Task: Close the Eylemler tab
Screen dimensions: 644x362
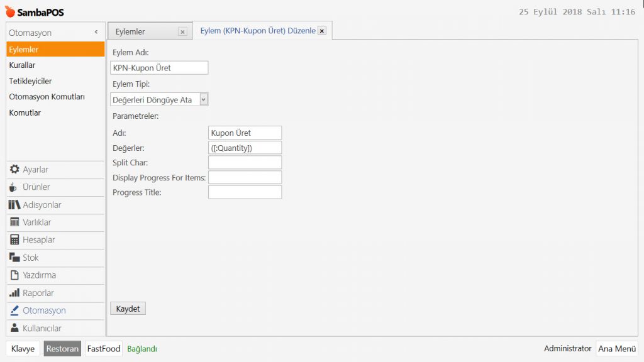Action: [x=182, y=31]
